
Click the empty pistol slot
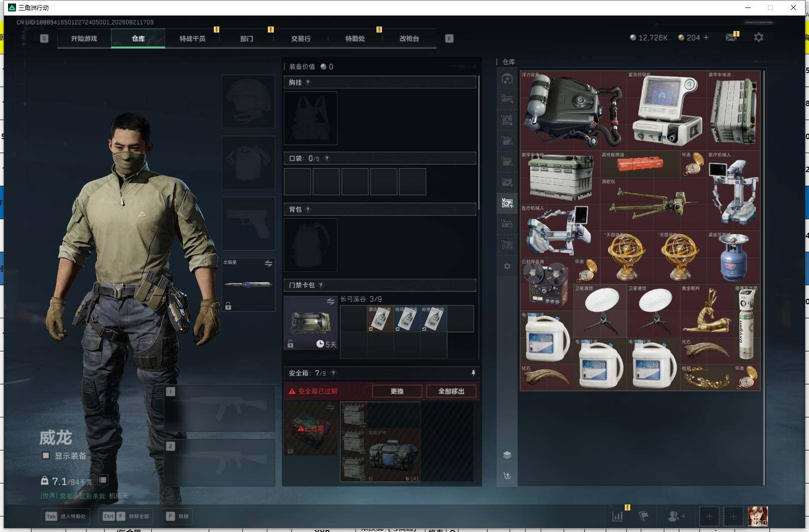click(x=248, y=223)
